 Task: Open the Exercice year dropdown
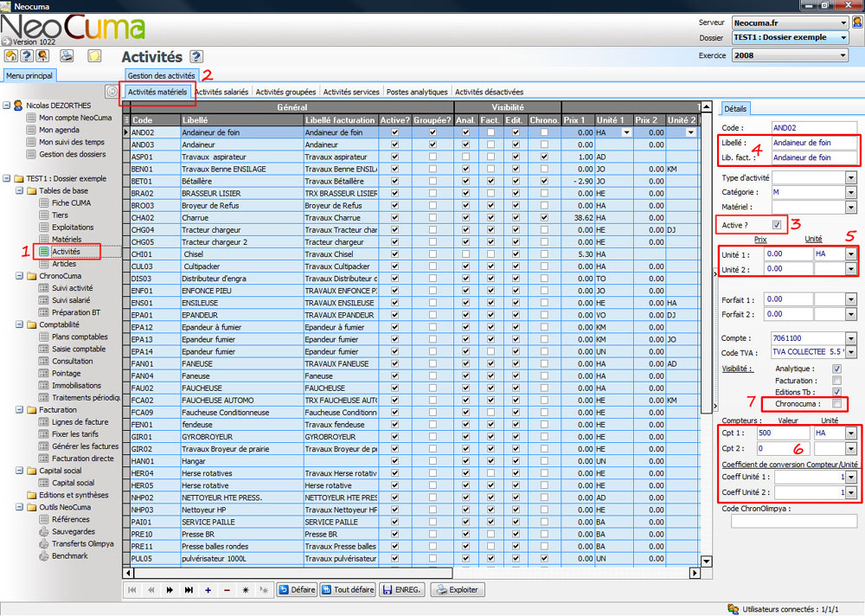pyautogui.click(x=843, y=55)
